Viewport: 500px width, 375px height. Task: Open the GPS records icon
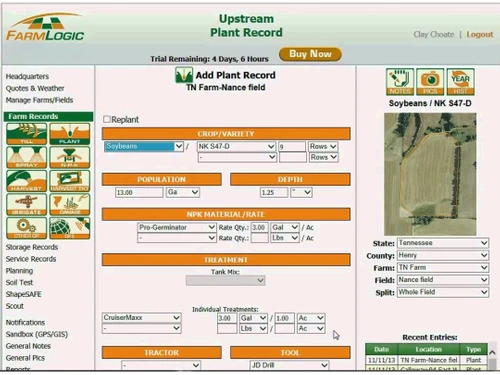pos(70,228)
